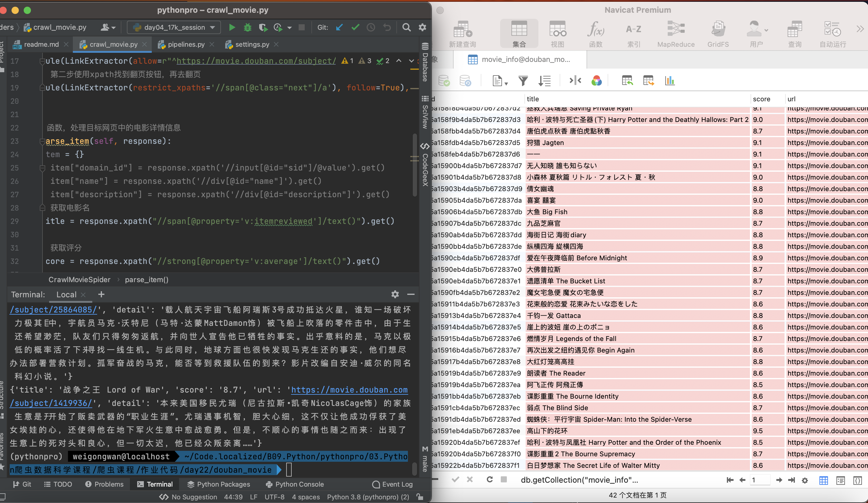Open Problems tool window tab
Screen dimensions: 868x503
click(x=104, y=484)
